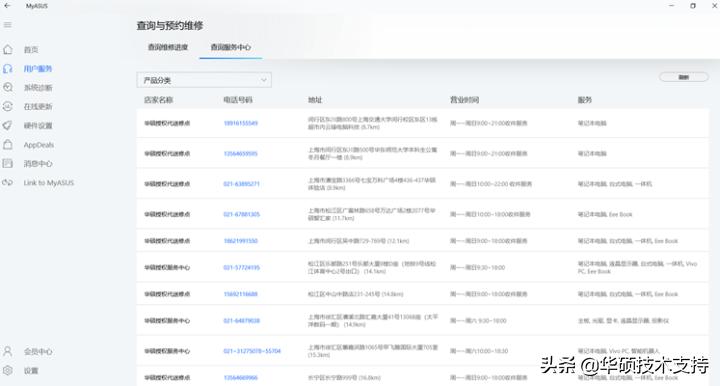Click the 服务 column header
The width and height of the screenshot is (720, 386).
585,100
